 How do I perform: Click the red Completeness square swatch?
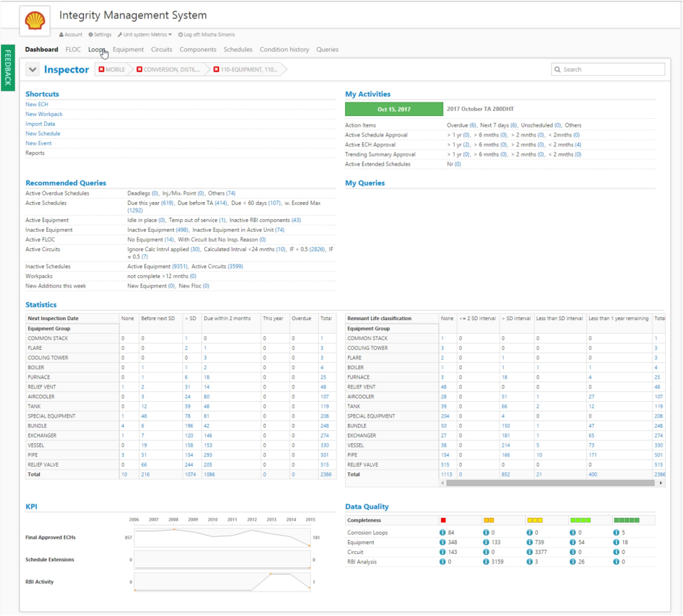coord(444,519)
